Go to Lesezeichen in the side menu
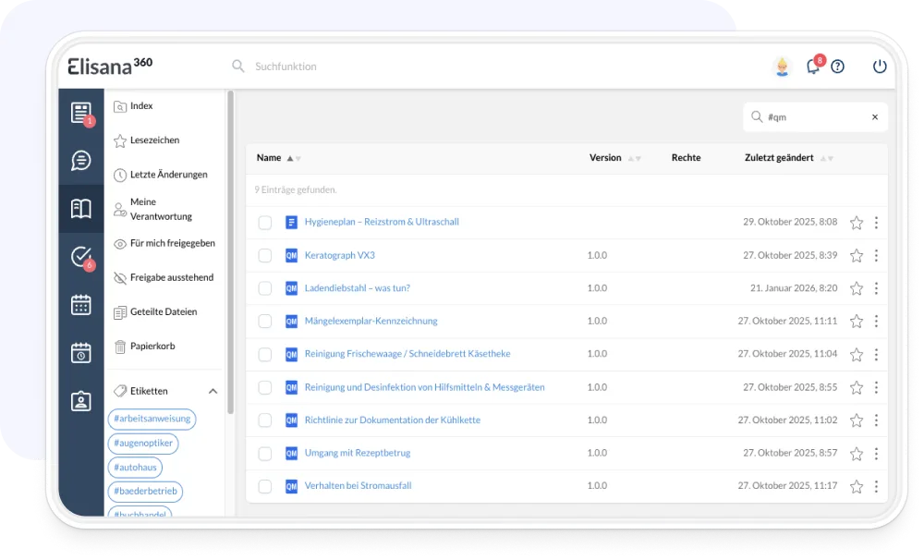This screenshot has height=560, width=924. pyautogui.click(x=147, y=140)
